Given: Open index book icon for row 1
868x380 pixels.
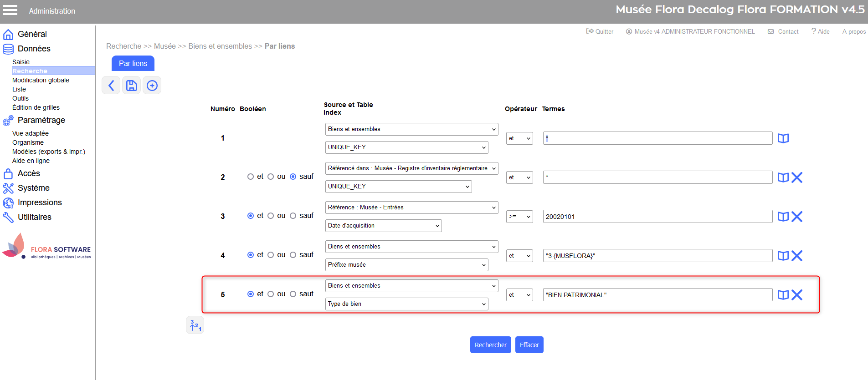Looking at the screenshot, I should 783,138.
